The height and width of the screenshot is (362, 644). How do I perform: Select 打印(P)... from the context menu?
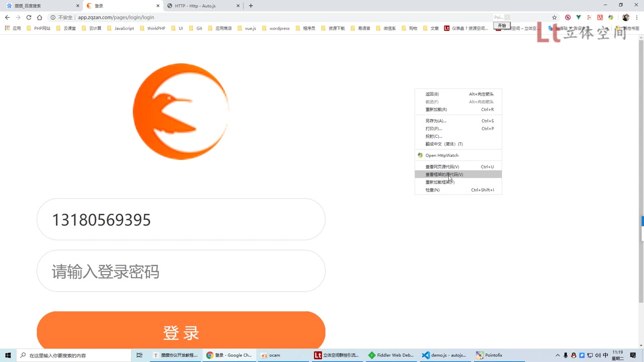[x=458, y=129]
